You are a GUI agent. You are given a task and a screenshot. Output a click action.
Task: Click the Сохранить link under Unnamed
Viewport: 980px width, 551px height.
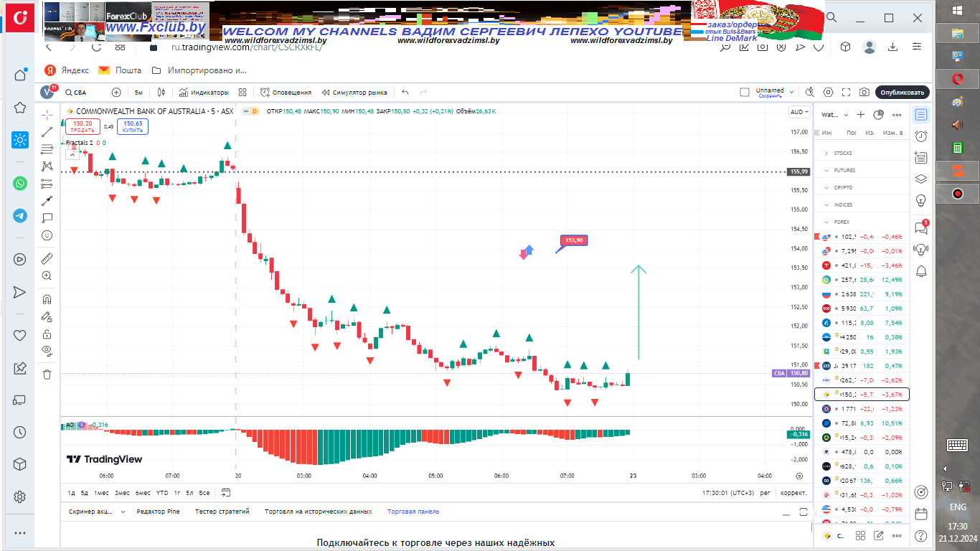[x=770, y=95]
